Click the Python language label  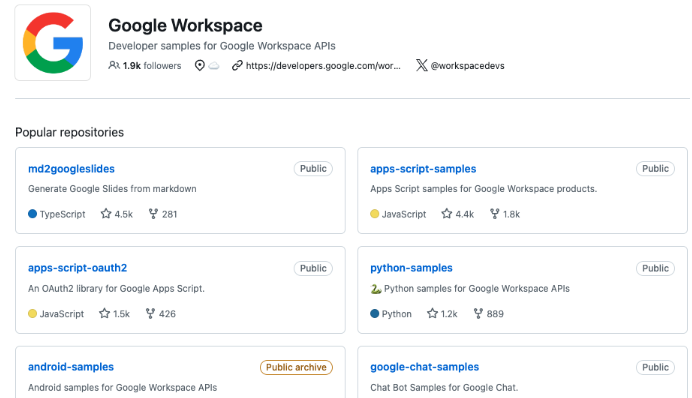[x=396, y=314]
